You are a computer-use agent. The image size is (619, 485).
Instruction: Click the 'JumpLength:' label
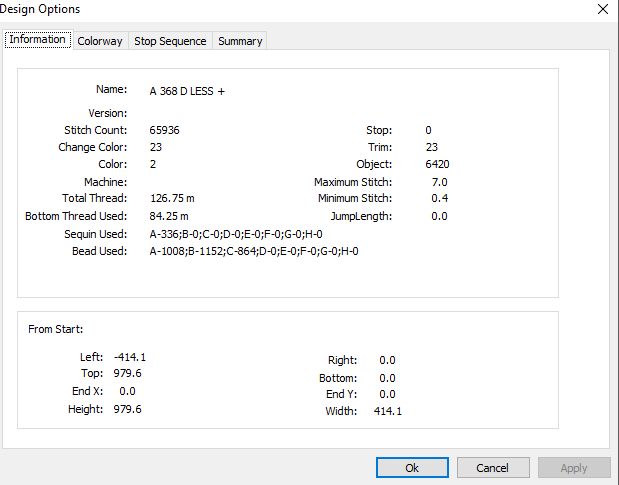pyautogui.click(x=361, y=216)
